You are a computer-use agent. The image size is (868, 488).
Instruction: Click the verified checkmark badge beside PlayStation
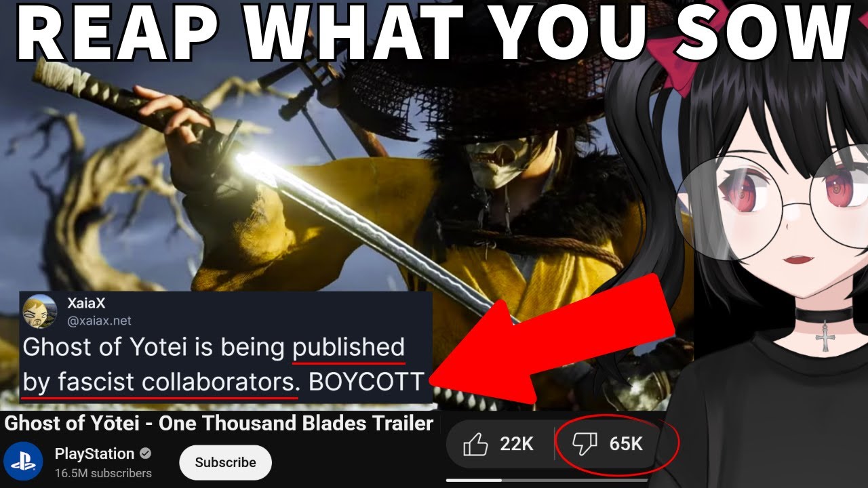[x=145, y=453]
